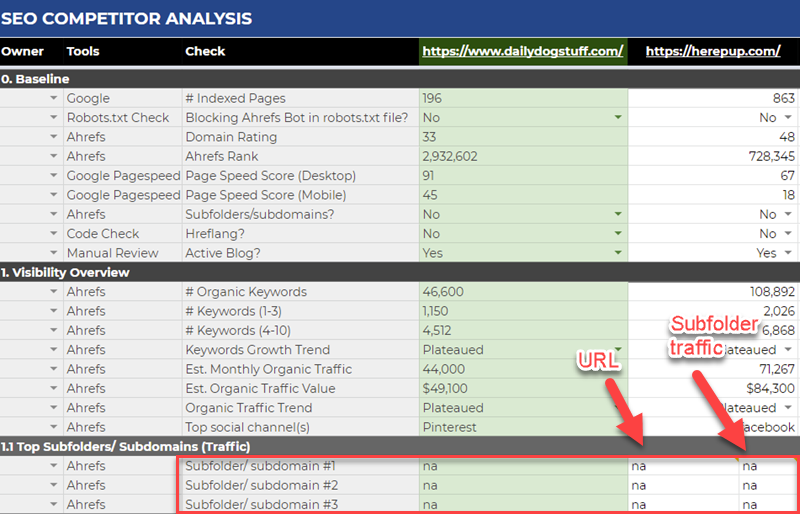800x514 pixels.
Task: Open the dailydogstuff.com link in header
Action: [x=523, y=51]
